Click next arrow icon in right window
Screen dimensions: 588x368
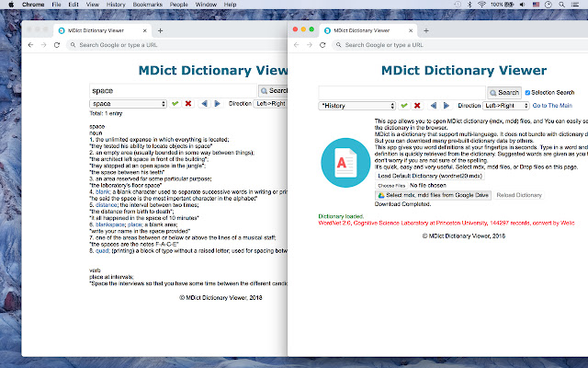click(x=447, y=106)
